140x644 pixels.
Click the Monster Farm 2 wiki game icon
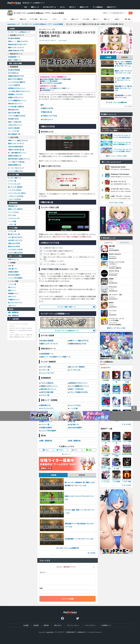[10, 13]
